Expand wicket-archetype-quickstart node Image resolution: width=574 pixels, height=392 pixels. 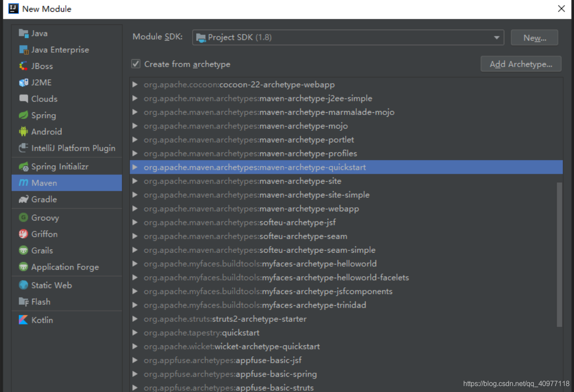point(135,347)
